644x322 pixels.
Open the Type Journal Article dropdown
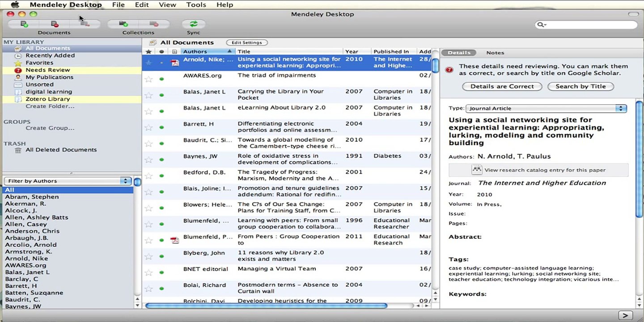[546, 108]
